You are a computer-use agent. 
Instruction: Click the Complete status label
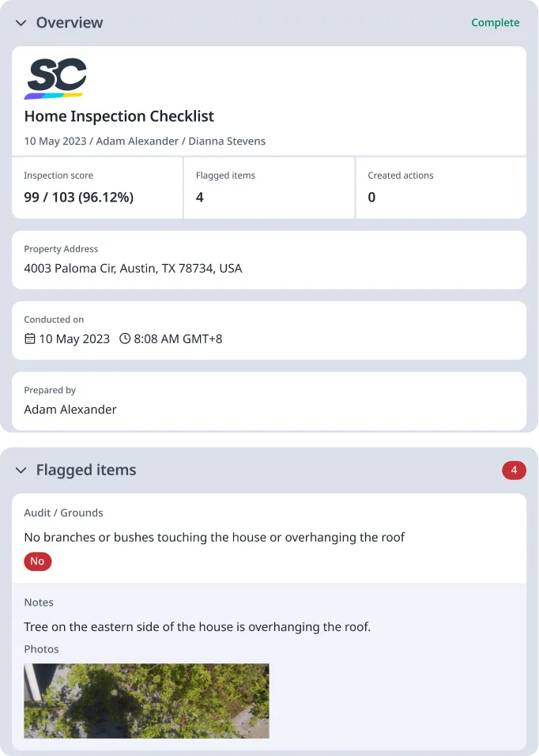496,23
